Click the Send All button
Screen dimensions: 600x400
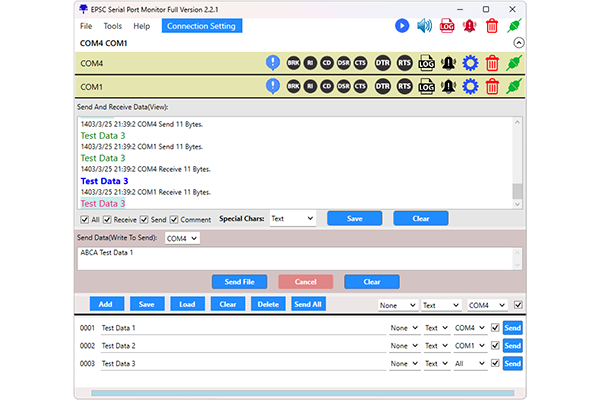coord(309,304)
